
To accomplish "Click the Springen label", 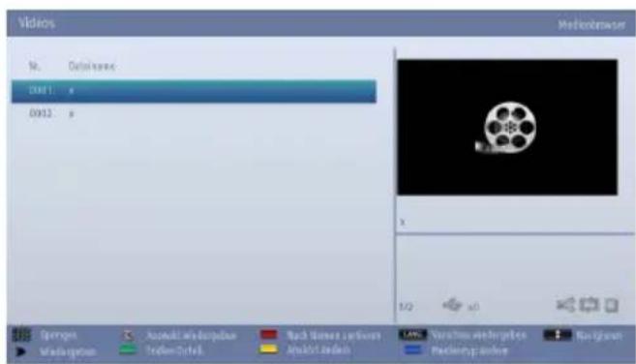I will 58,336.
